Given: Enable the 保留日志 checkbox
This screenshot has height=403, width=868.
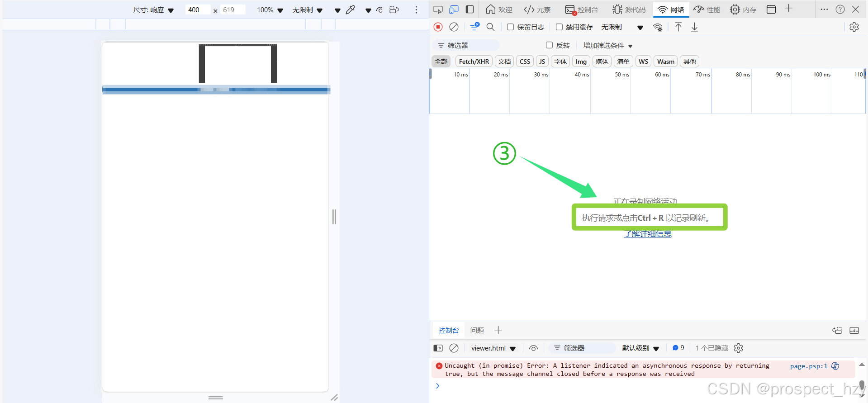Looking at the screenshot, I should (x=510, y=27).
